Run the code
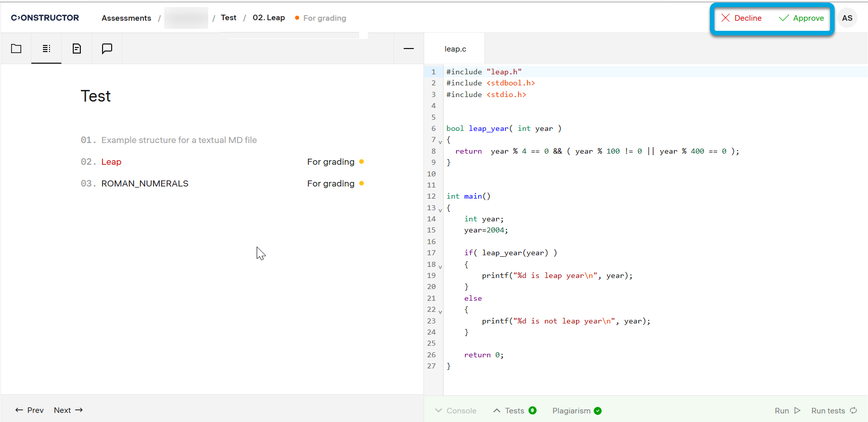Screen dimensions: 868x422 click(787, 411)
